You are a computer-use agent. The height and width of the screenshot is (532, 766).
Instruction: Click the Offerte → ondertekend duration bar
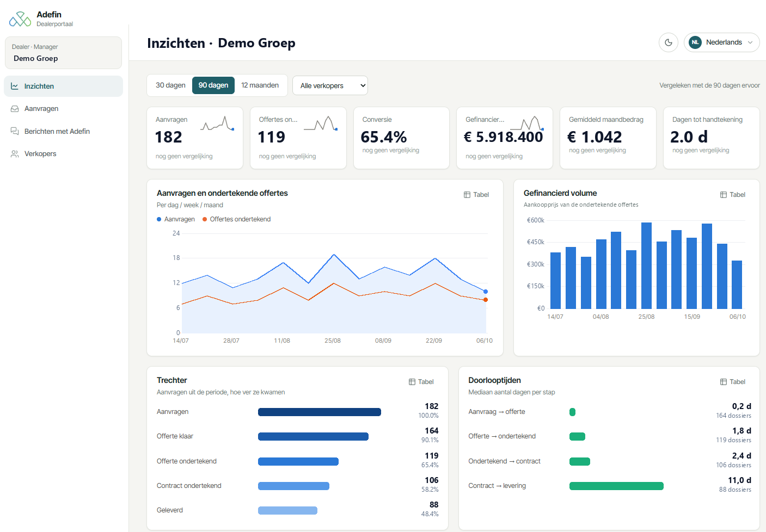577,437
